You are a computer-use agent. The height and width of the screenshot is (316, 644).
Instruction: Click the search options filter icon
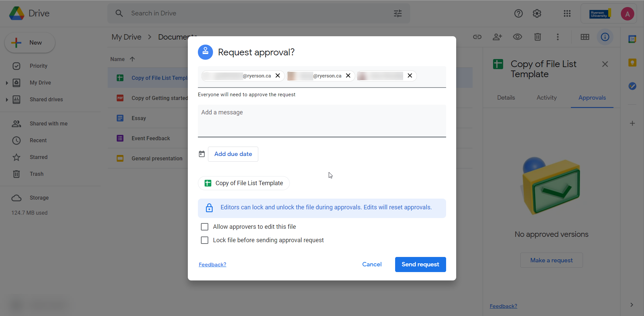(397, 13)
